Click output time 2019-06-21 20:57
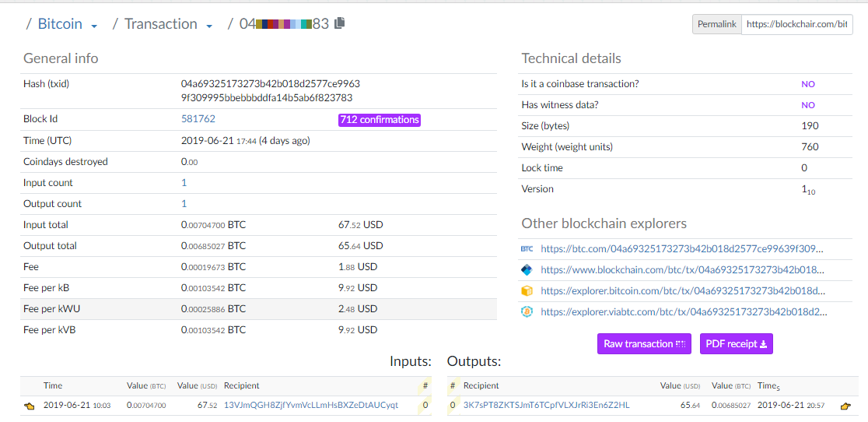The width and height of the screenshot is (868, 422). coord(791,406)
